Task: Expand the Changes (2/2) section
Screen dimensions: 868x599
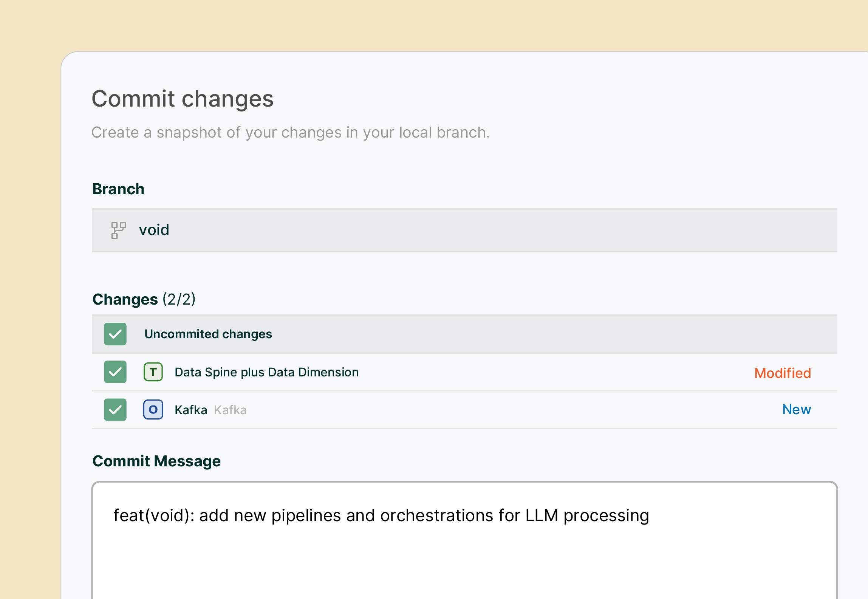Action: [144, 299]
